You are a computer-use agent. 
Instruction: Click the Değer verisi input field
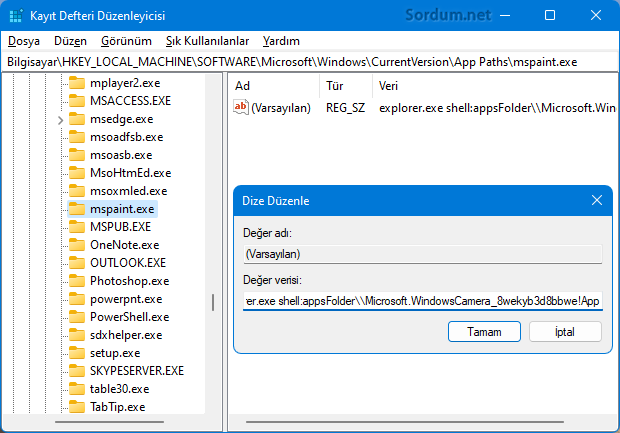tap(423, 301)
